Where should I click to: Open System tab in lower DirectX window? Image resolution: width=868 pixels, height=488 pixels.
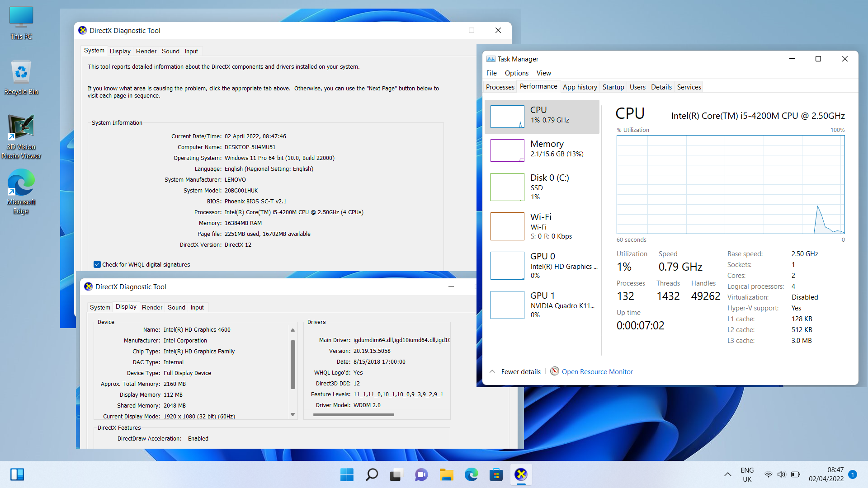[100, 307]
